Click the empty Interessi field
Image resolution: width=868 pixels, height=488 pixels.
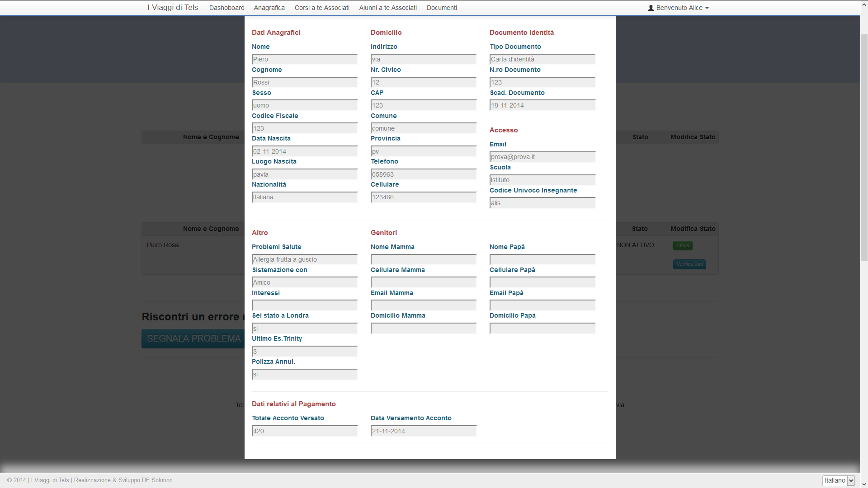[304, 305]
